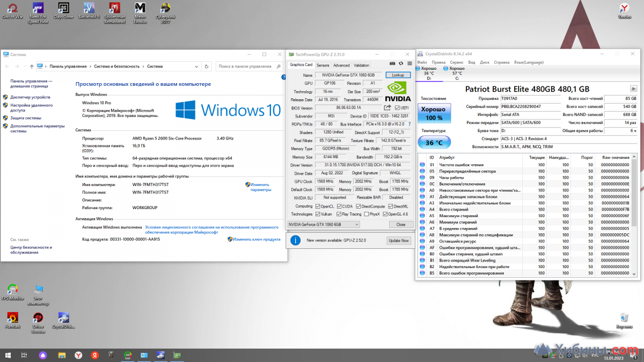Click the next-disk arrow button in CrystalDiskInfo
Image resolution: width=644 pixels, height=362 pixels.
(633, 88)
